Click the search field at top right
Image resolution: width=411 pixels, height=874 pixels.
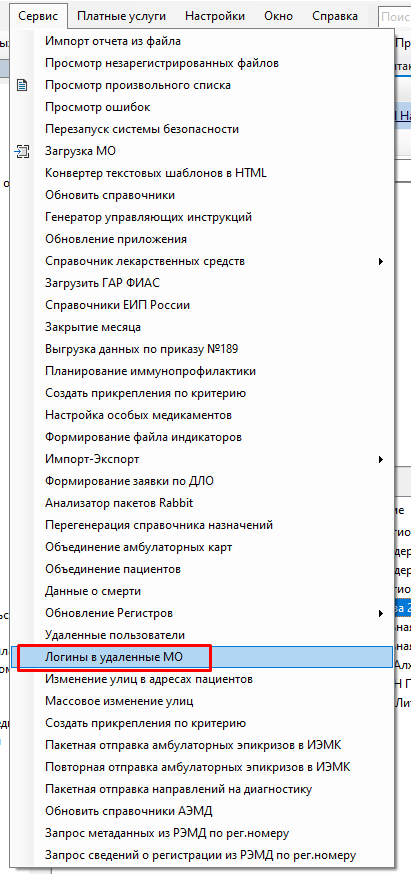tap(394, 17)
